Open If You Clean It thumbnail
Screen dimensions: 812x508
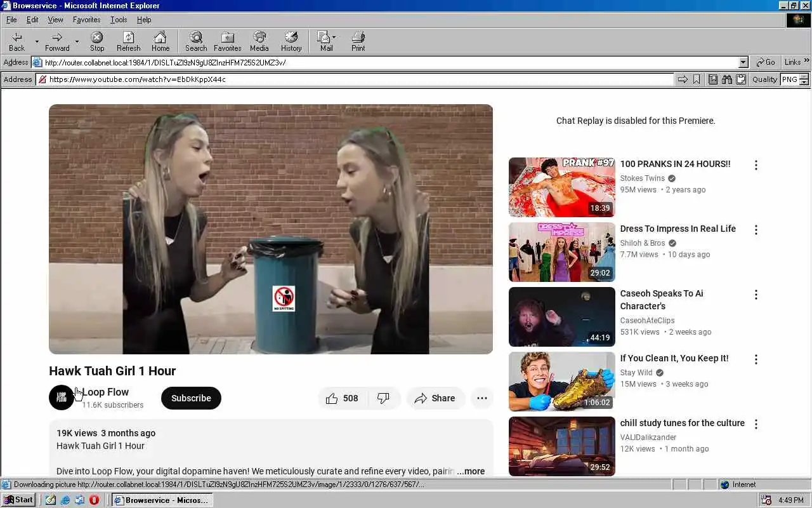(562, 382)
